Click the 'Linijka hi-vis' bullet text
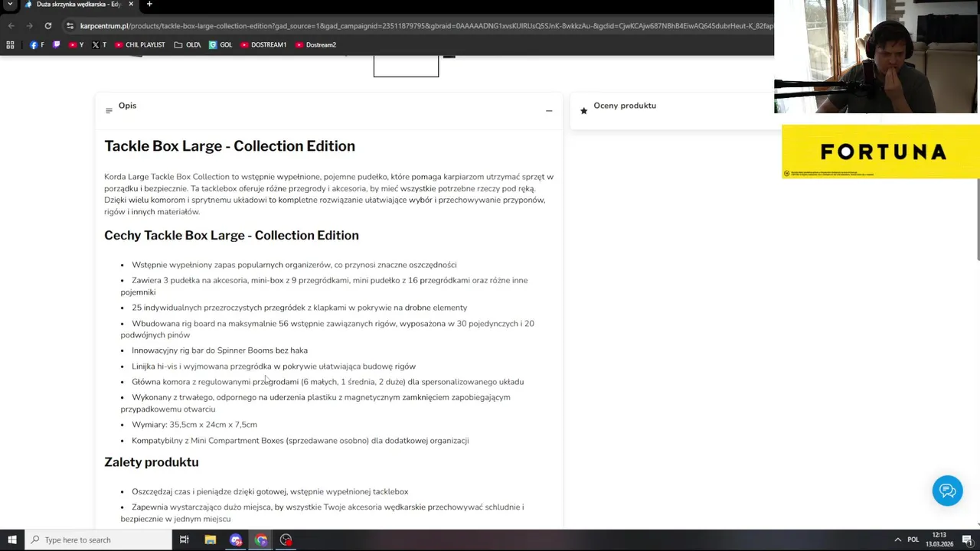 [273, 367]
